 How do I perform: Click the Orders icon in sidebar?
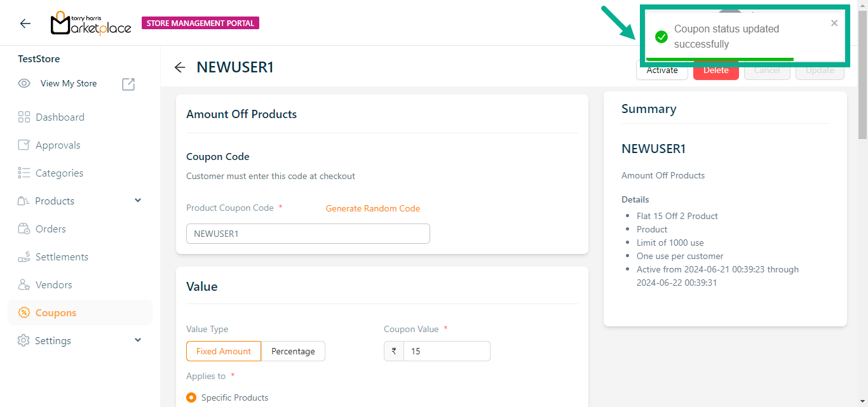[24, 229]
